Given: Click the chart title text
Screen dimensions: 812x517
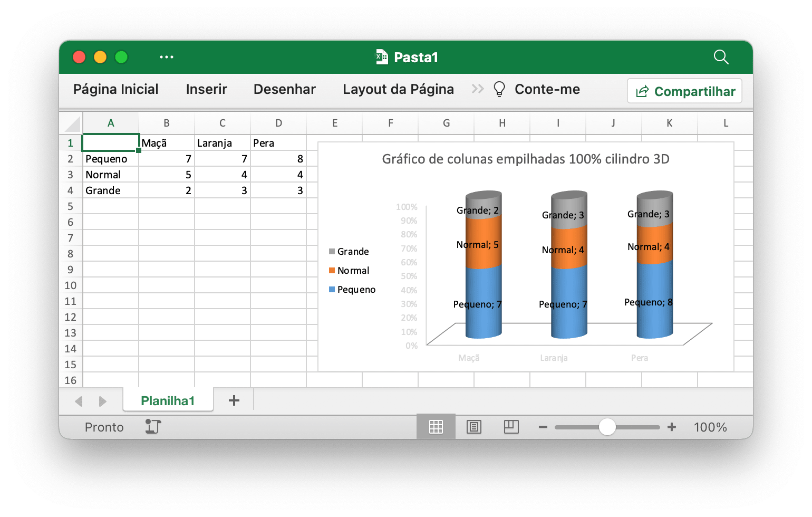Looking at the screenshot, I should [526, 159].
